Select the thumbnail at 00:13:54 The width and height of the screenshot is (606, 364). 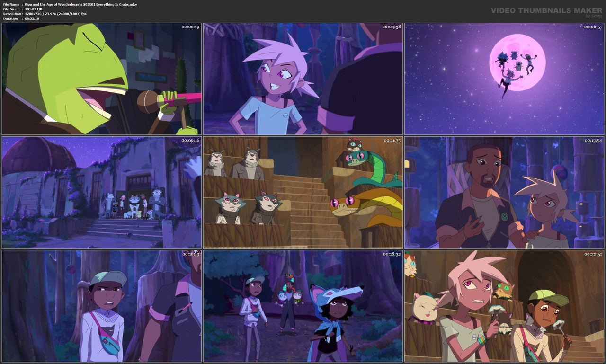[504, 192]
